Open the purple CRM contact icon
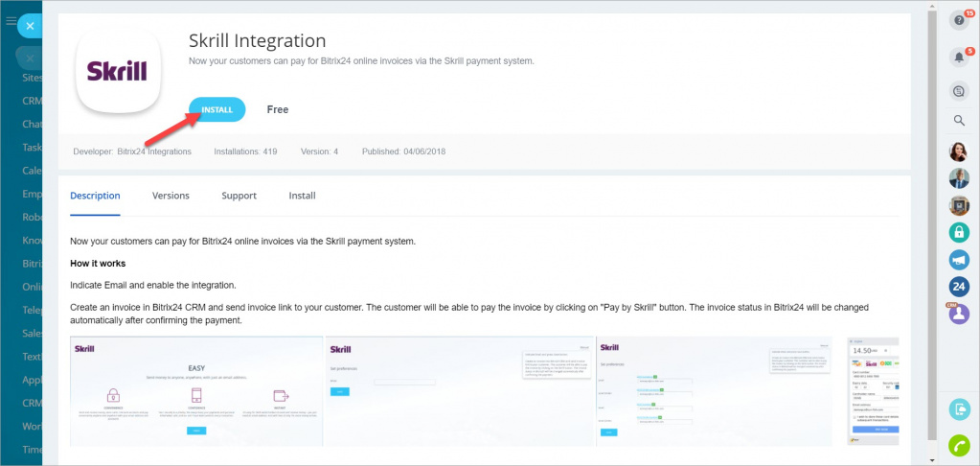Image resolution: width=980 pixels, height=466 pixels. pos(959,314)
